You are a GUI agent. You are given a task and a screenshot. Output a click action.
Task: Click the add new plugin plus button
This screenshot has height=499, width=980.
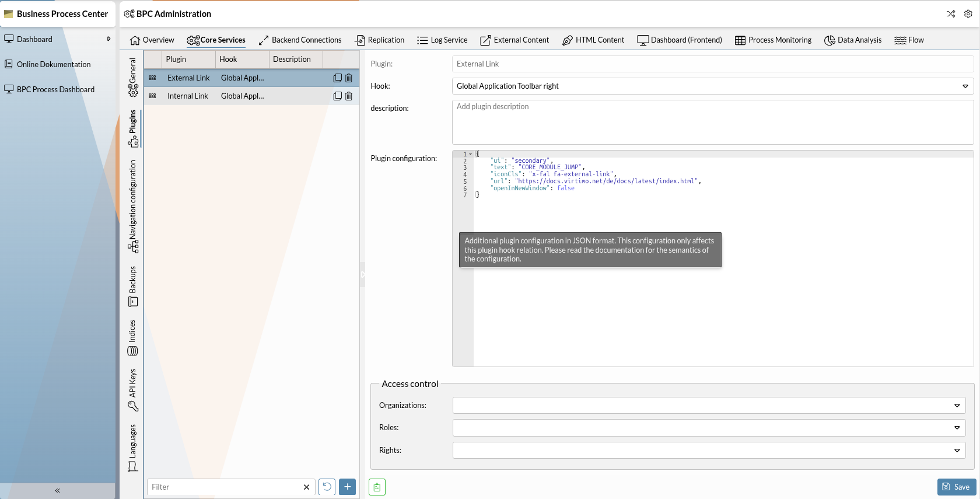click(x=347, y=487)
